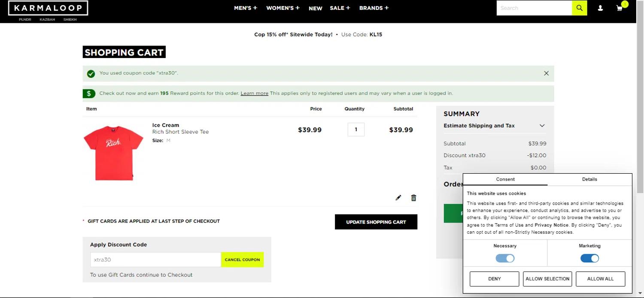Click the pencil edit item icon

tap(398, 198)
